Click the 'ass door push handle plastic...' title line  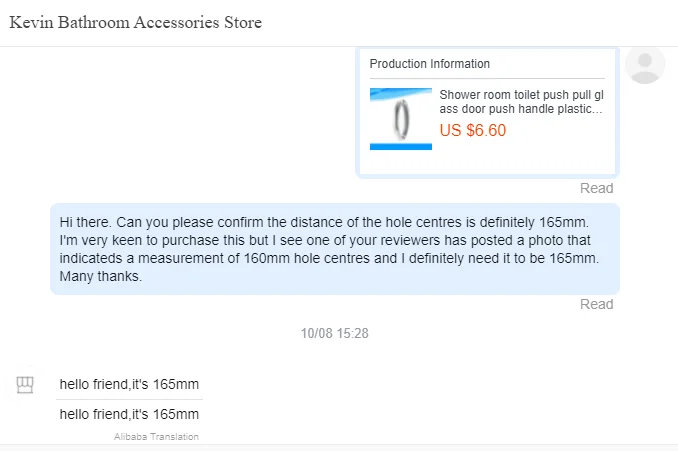(x=521, y=109)
